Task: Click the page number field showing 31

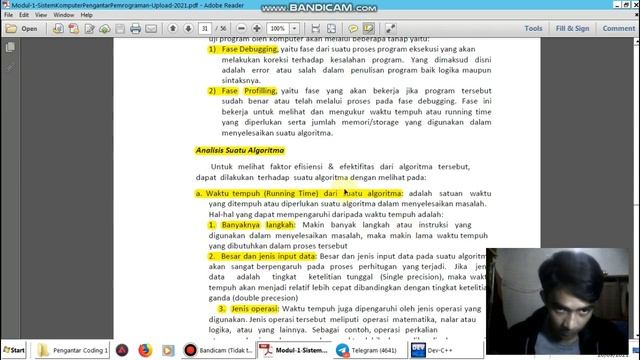Action: point(205,29)
